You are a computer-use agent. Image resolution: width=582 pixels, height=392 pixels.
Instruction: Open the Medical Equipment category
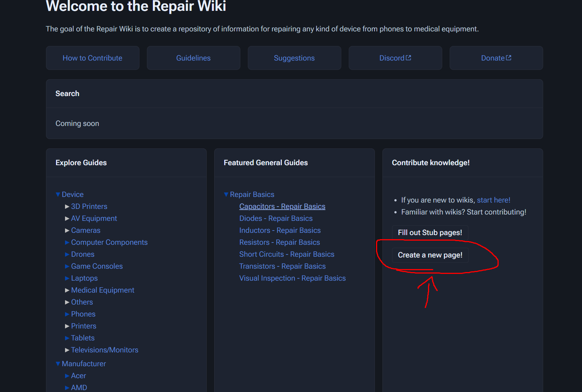pos(102,290)
